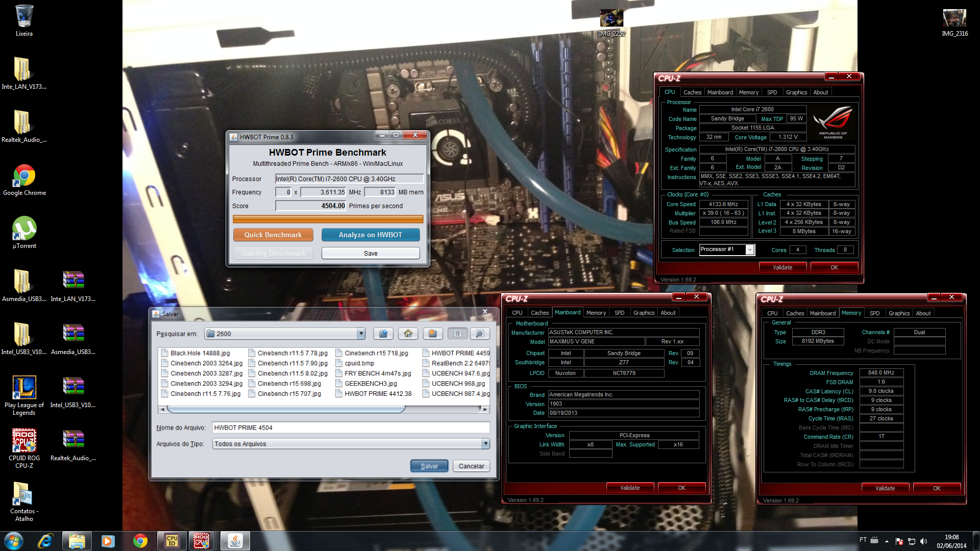This screenshot has height=551, width=980.
Task: Open Windows Explorer from the taskbar
Action: click(x=77, y=541)
